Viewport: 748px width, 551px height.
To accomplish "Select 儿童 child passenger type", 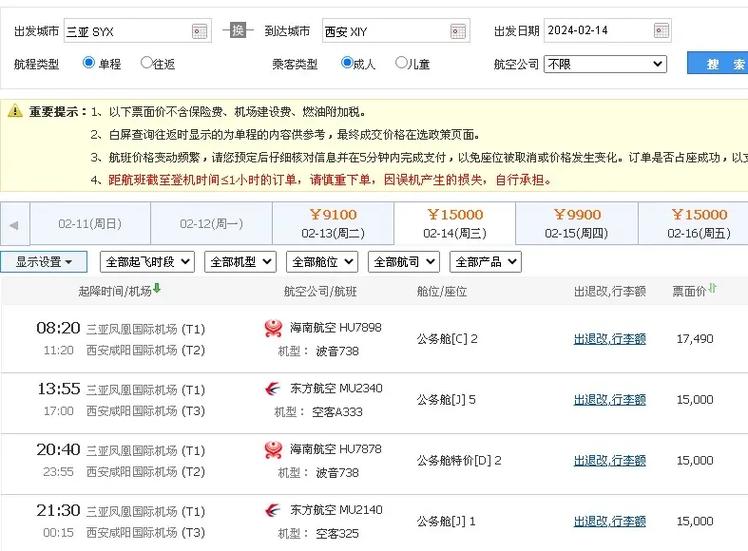I will [402, 63].
